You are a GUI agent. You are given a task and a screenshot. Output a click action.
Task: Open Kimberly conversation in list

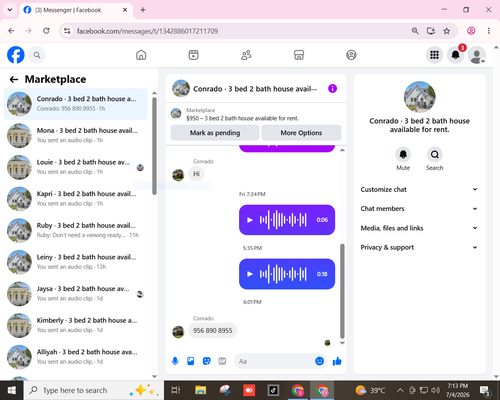[75, 325]
